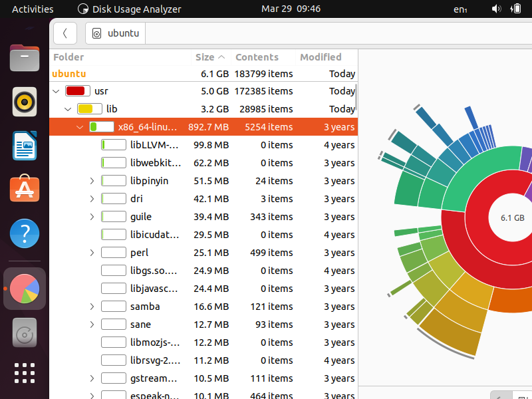Show Applications grid
Viewport: 532px width, 399px height.
click(x=25, y=373)
